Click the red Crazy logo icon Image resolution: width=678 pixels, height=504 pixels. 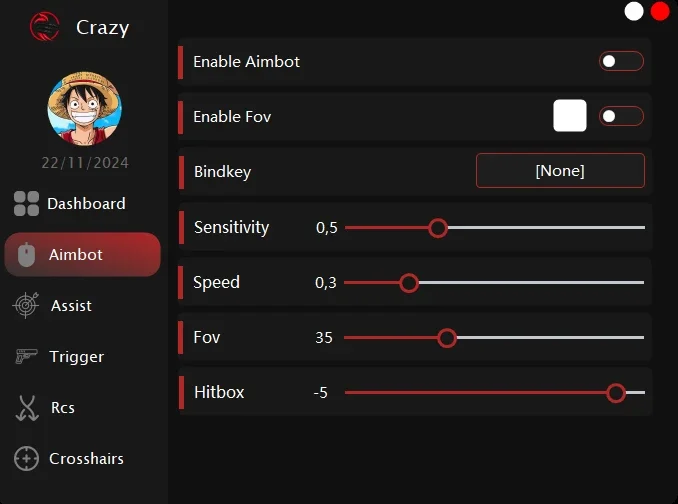[x=45, y=26]
